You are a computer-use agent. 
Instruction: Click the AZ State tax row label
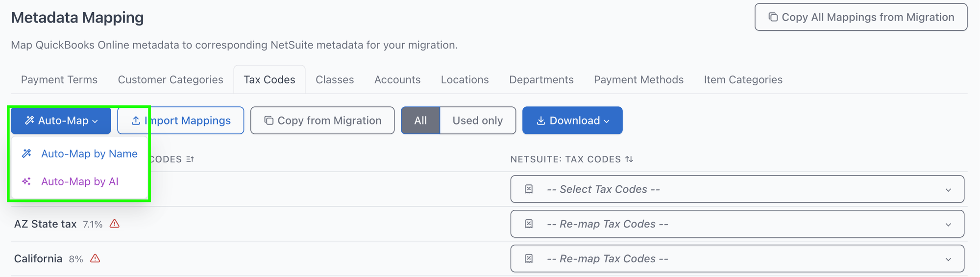[46, 224]
